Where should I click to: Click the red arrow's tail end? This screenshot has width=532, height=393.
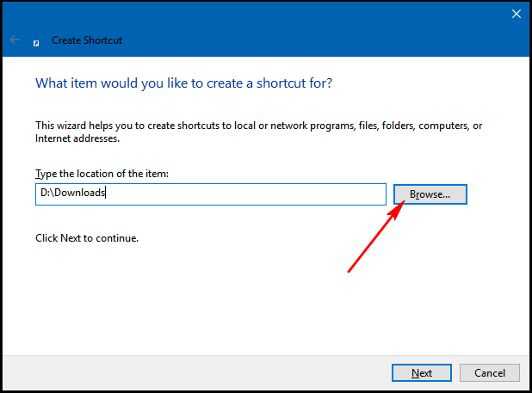[x=350, y=271]
